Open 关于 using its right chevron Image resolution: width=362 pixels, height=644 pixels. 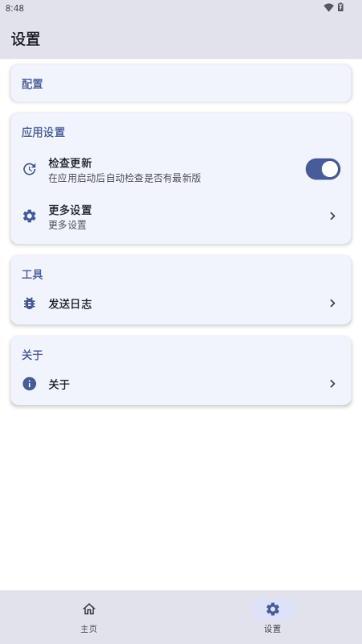[x=332, y=384]
